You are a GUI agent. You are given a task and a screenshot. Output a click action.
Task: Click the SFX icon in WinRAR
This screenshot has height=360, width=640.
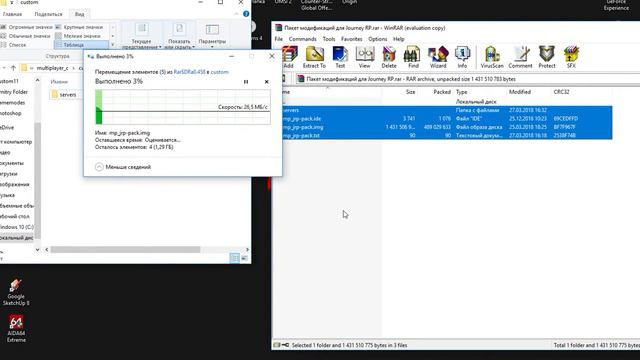[x=571, y=57]
